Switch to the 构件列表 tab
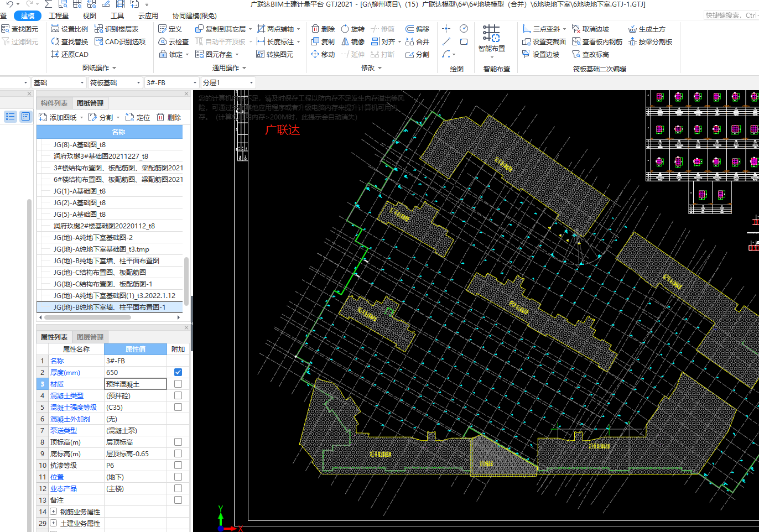Screen dimensions: 759x532 pyautogui.click(x=54, y=103)
